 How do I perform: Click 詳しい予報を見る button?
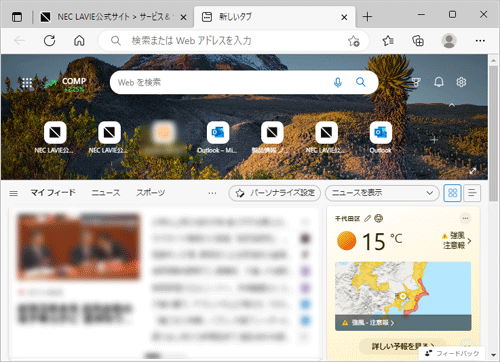tap(403, 346)
